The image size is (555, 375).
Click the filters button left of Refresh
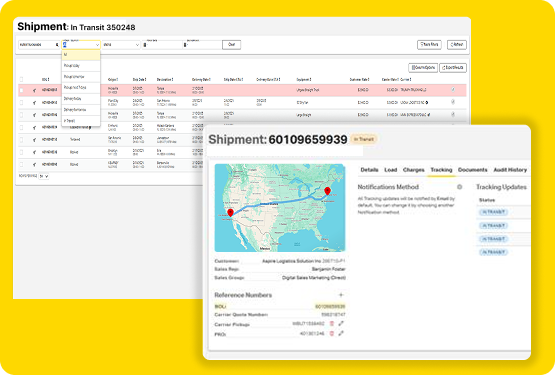429,45
